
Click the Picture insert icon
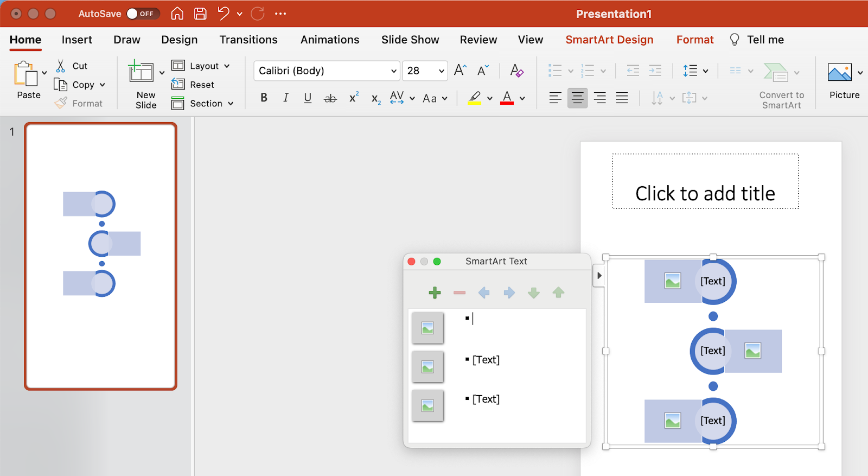[839, 72]
